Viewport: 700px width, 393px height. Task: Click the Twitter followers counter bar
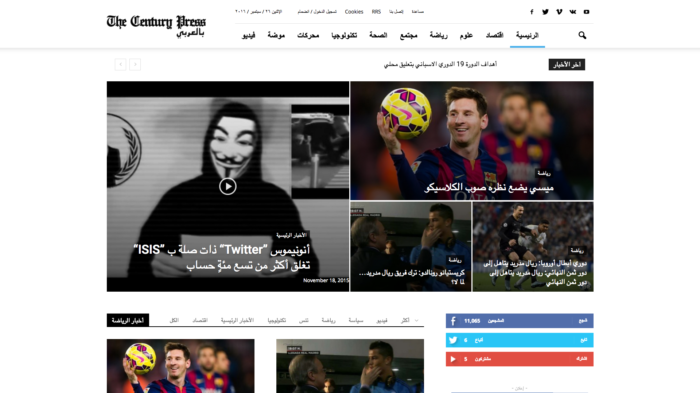pyautogui.click(x=519, y=340)
